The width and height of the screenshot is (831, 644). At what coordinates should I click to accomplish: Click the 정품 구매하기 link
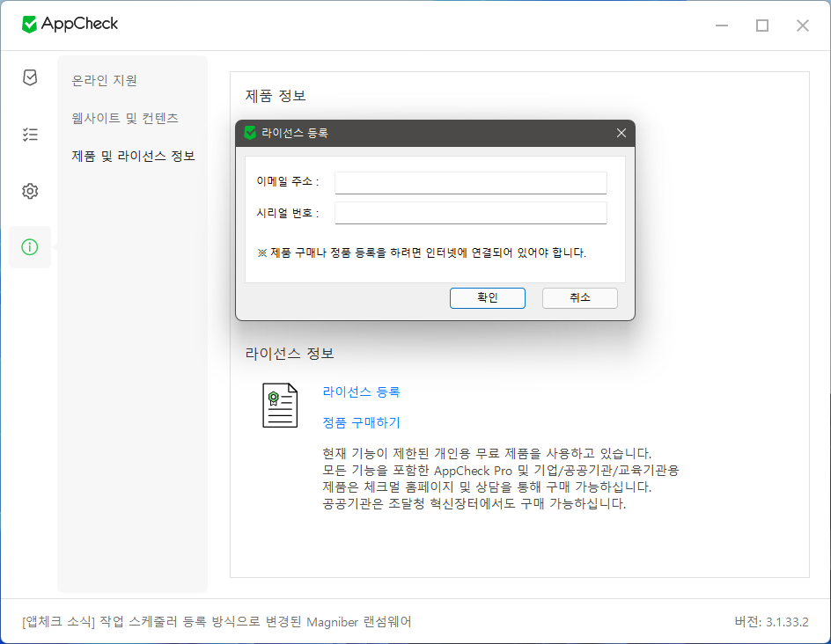tap(361, 422)
